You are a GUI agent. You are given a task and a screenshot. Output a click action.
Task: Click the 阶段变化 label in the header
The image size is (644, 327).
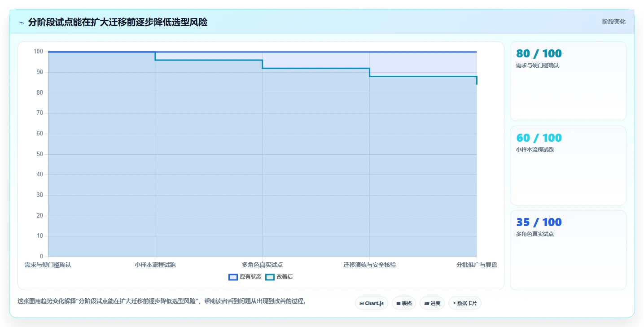(x=613, y=22)
